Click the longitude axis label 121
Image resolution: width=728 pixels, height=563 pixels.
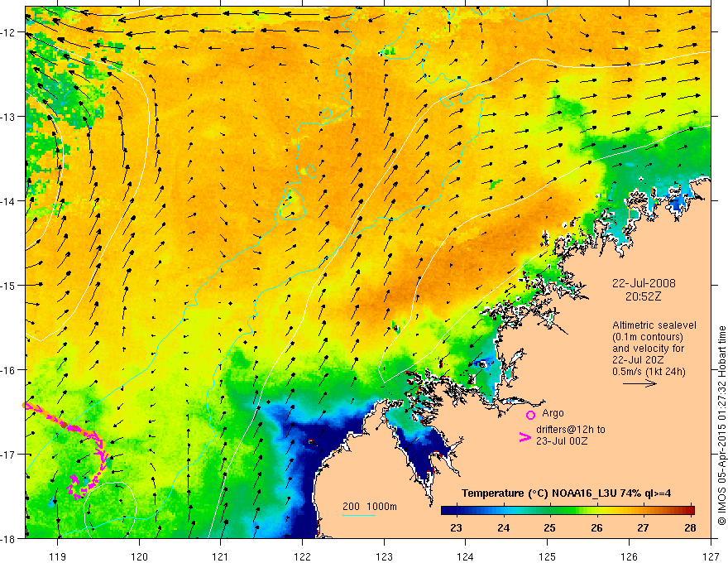pyautogui.click(x=221, y=556)
